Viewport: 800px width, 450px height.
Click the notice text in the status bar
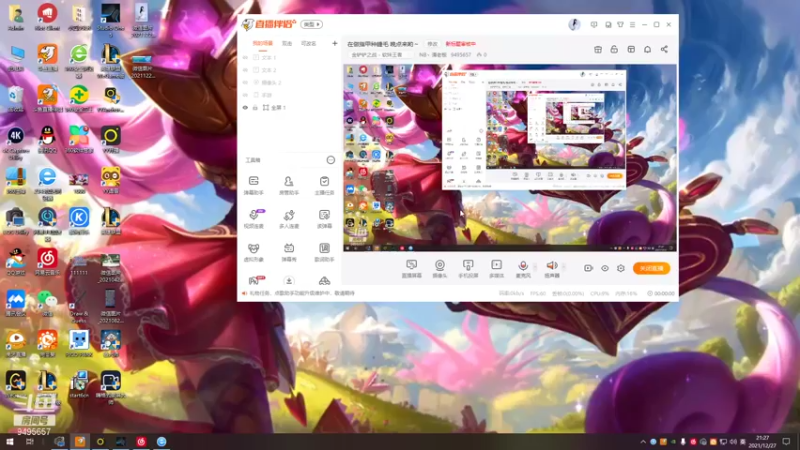[x=302, y=293]
